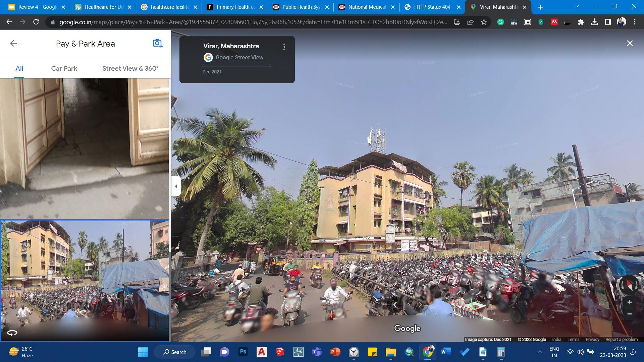Toggle Chrome side panel icon

[x=607, y=22]
